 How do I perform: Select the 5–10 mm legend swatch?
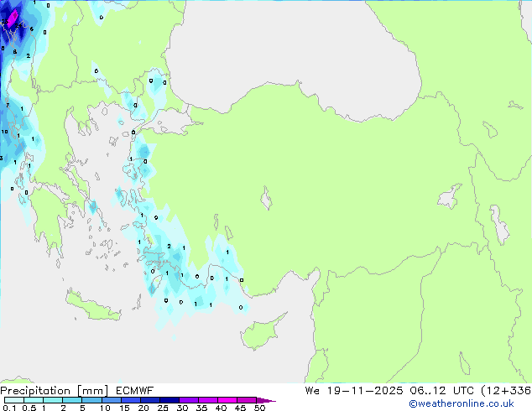click(x=91, y=400)
